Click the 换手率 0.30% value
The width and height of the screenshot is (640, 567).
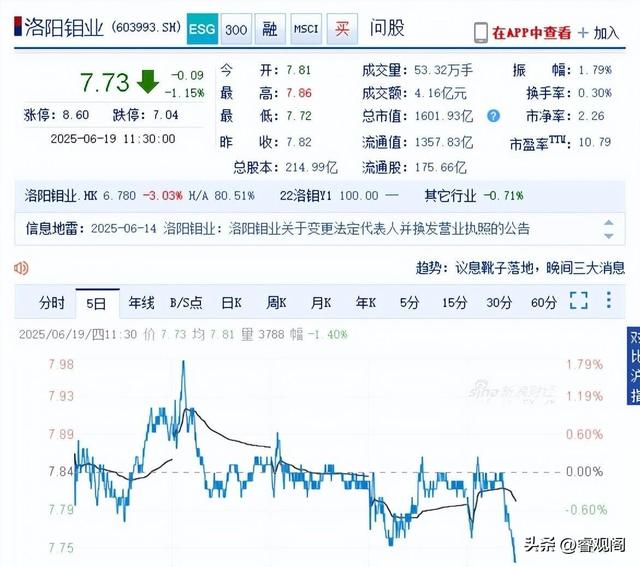coord(595,93)
